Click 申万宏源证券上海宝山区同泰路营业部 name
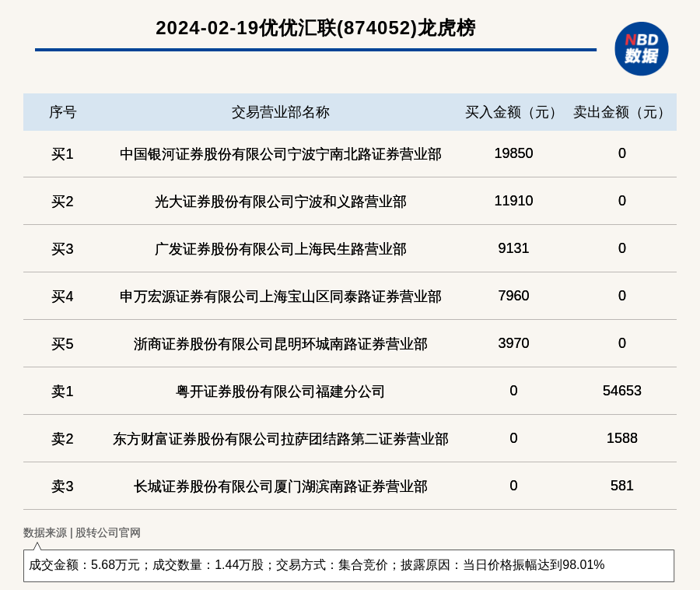 pos(280,297)
